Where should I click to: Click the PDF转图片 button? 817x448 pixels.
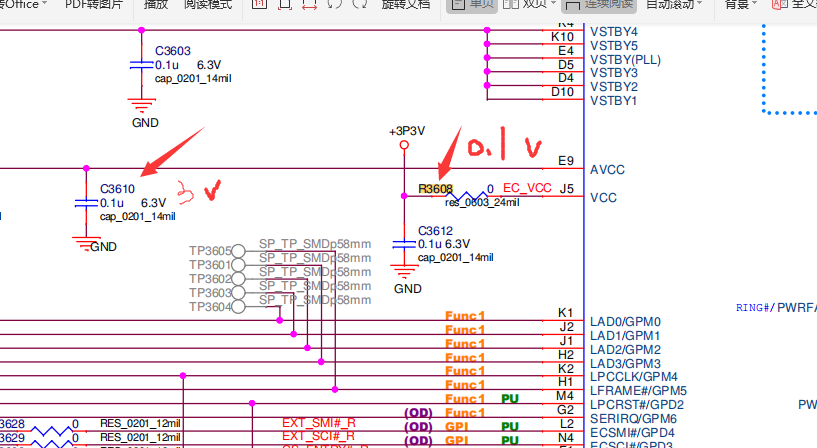(x=94, y=5)
